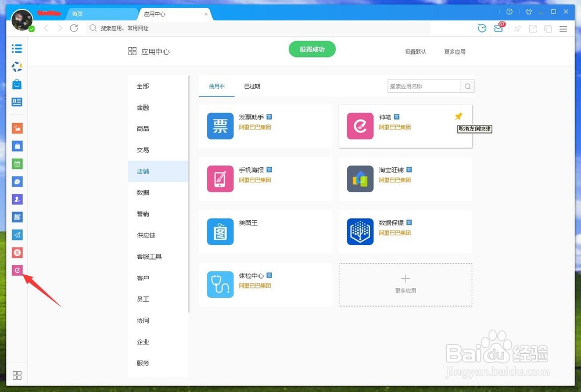Image resolution: width=581 pixels, height=392 pixels.
Task: Click the overlapping windows toolbar icon
Action: click(x=548, y=28)
